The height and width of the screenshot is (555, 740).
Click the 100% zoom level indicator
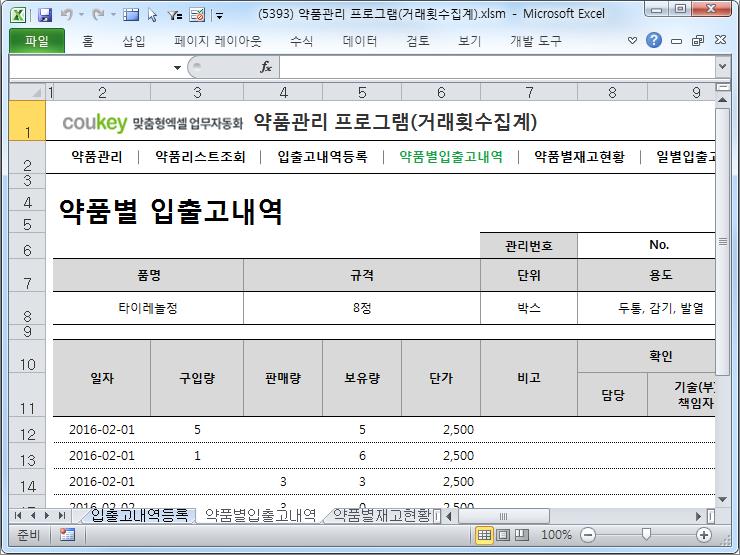tap(556, 535)
